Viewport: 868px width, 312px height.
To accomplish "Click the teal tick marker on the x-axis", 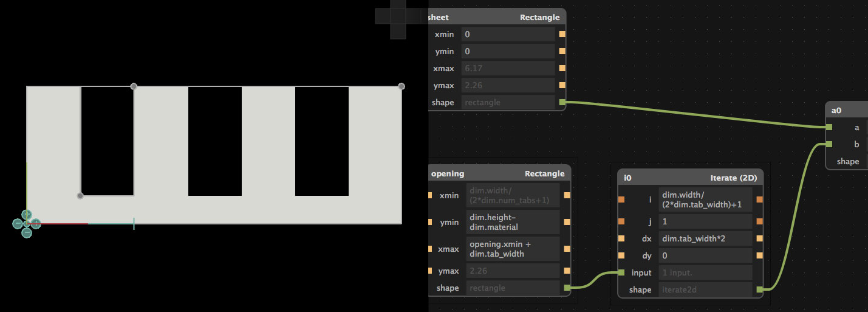I will tap(134, 223).
